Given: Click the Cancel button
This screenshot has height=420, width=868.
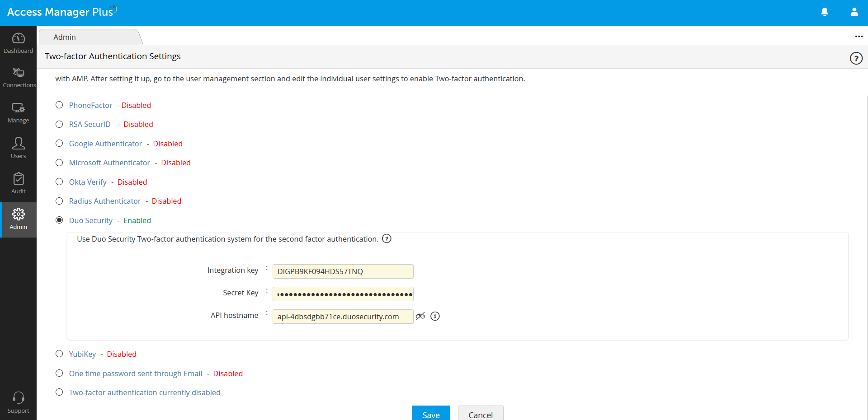Looking at the screenshot, I should 481,413.
